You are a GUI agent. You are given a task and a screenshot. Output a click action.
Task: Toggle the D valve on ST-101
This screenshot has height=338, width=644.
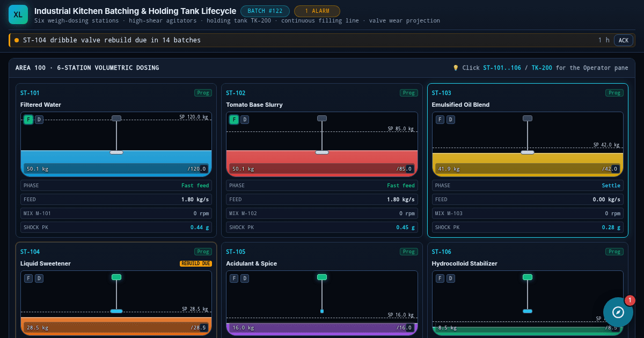(39, 120)
